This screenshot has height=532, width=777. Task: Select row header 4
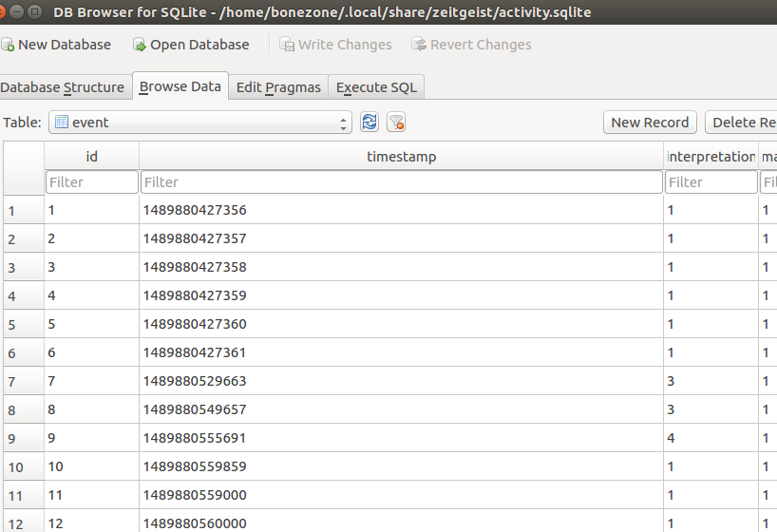24,295
